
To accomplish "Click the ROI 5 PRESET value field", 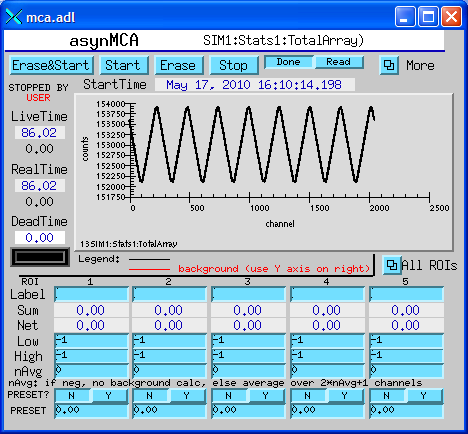I will click(x=407, y=411).
